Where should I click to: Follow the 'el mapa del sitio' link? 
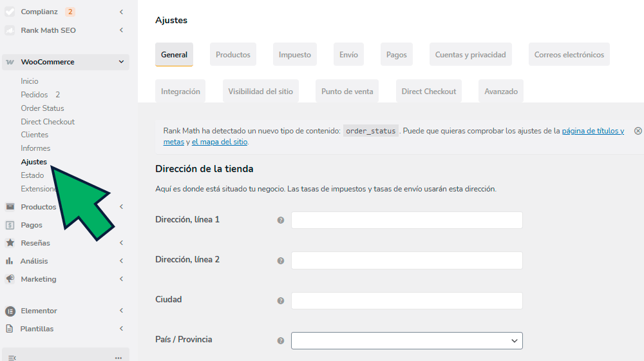click(x=220, y=142)
